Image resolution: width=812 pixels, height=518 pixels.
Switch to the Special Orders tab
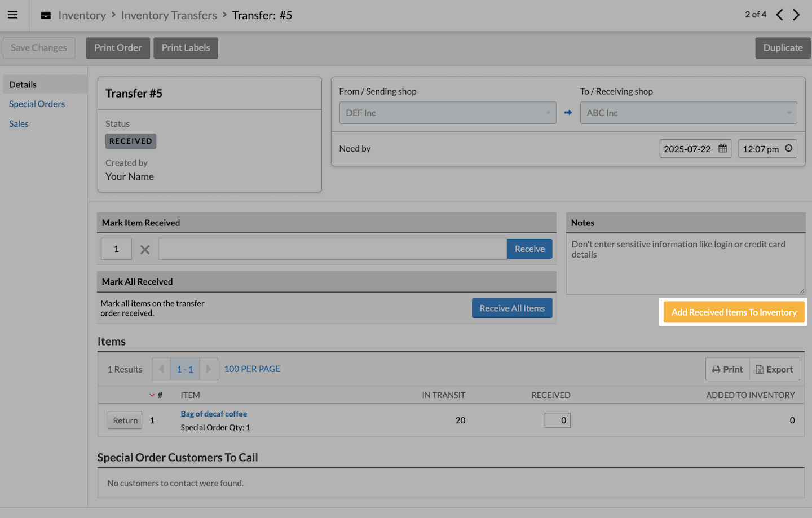[x=37, y=104]
